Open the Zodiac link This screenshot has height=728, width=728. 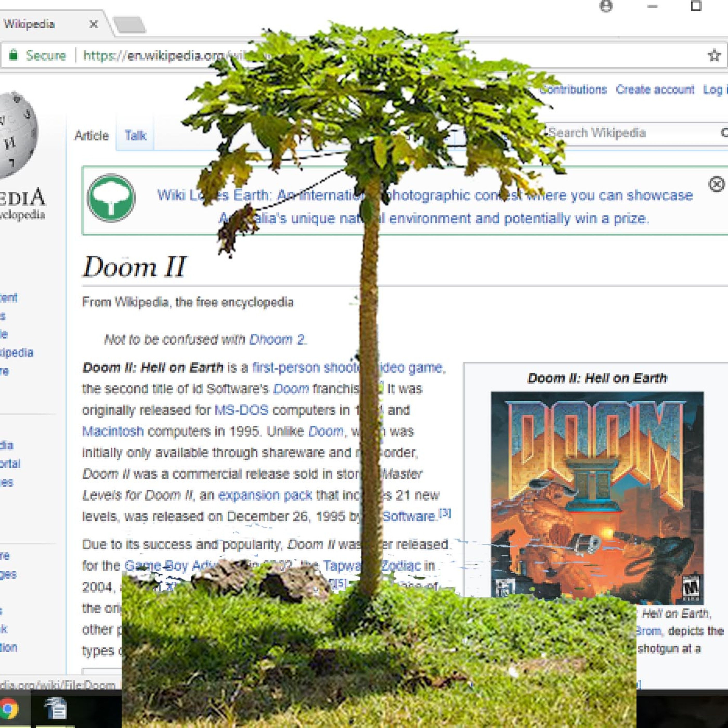401,565
